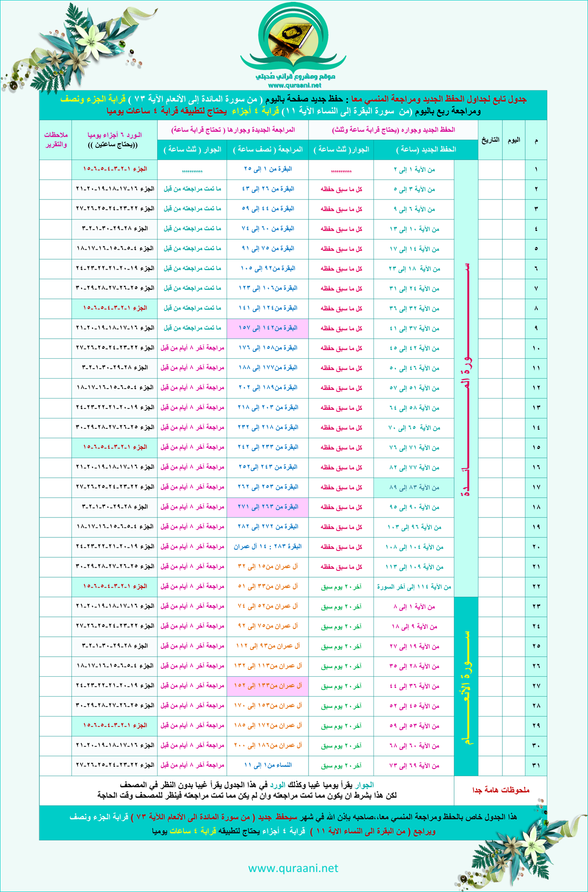588x892 pixels.
Task: Select 'البقرة من ٢٣٣ إلى ٢٤٢'
Action: [268, 447]
